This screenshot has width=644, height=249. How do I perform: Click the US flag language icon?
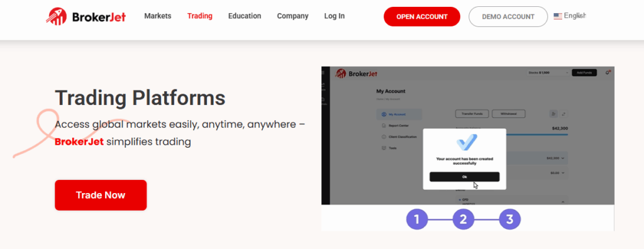click(558, 16)
